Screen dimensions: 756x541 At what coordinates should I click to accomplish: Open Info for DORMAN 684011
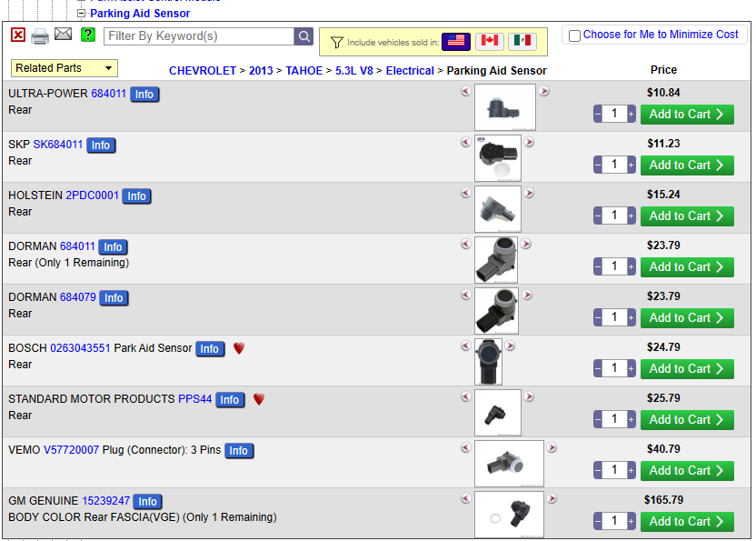pos(113,247)
